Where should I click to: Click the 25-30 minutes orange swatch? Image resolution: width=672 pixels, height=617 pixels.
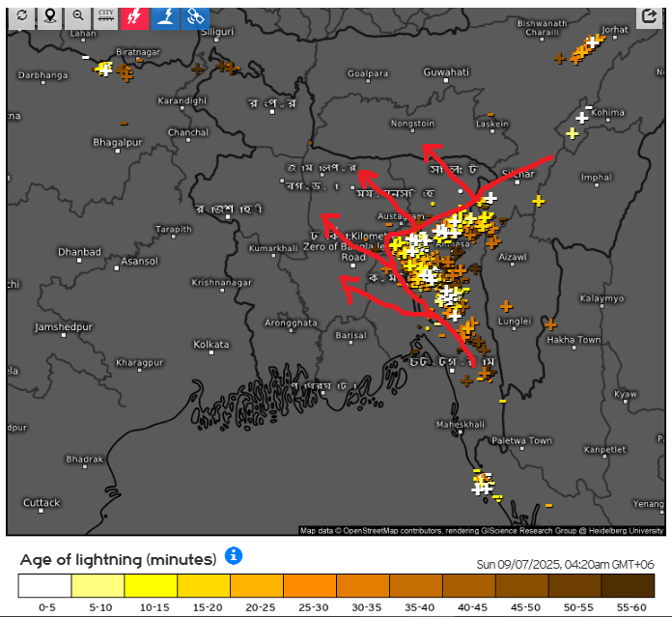click(310, 585)
